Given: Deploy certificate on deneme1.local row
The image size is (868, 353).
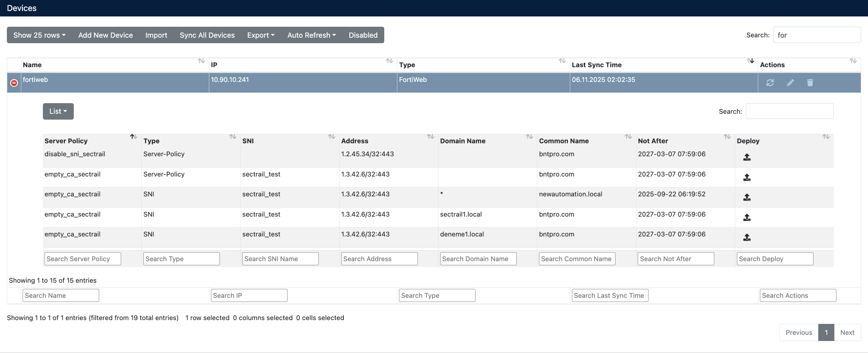Looking at the screenshot, I should click(747, 238).
